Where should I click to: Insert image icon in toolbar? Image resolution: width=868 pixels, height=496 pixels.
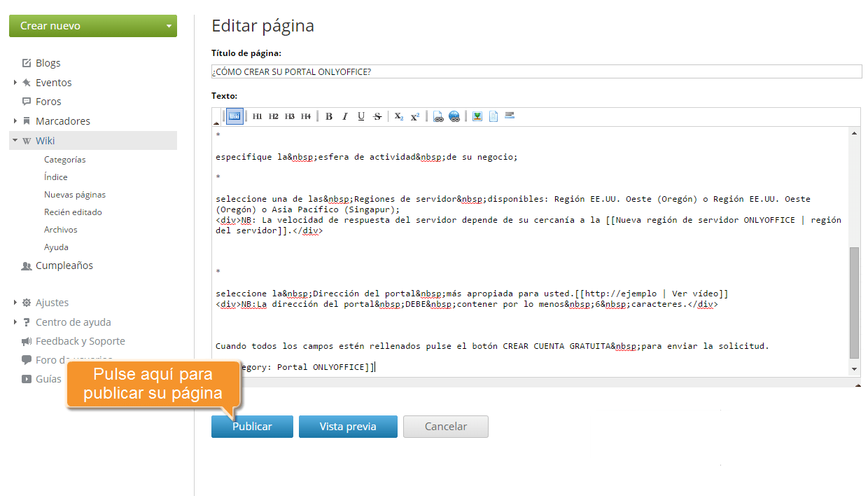[x=477, y=116]
